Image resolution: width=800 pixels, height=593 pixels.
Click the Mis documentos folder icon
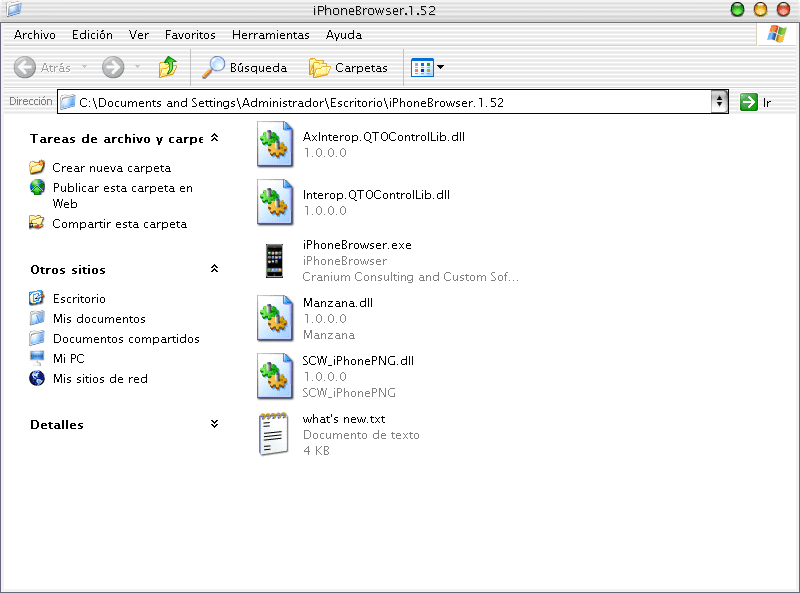37,318
